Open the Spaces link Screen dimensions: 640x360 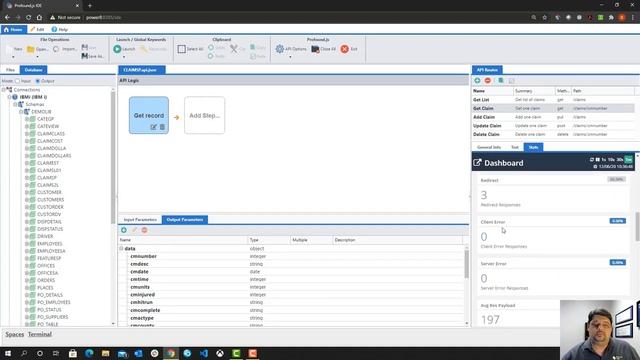click(x=15, y=334)
